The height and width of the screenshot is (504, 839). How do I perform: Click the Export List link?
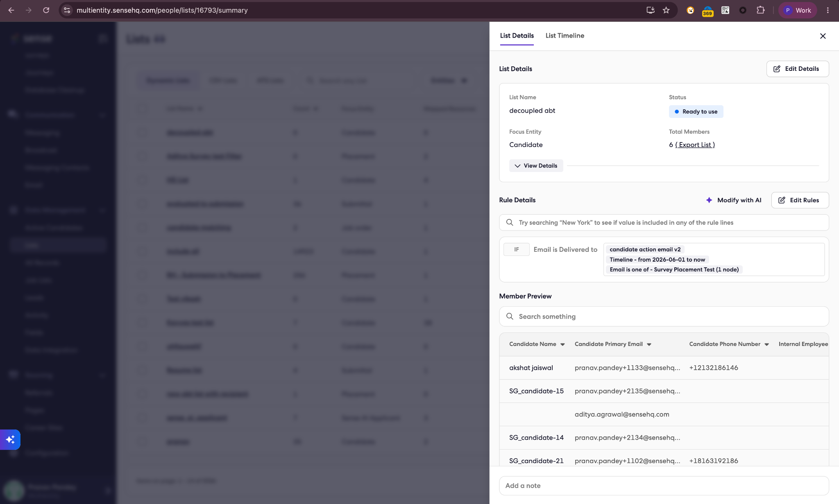coord(695,145)
